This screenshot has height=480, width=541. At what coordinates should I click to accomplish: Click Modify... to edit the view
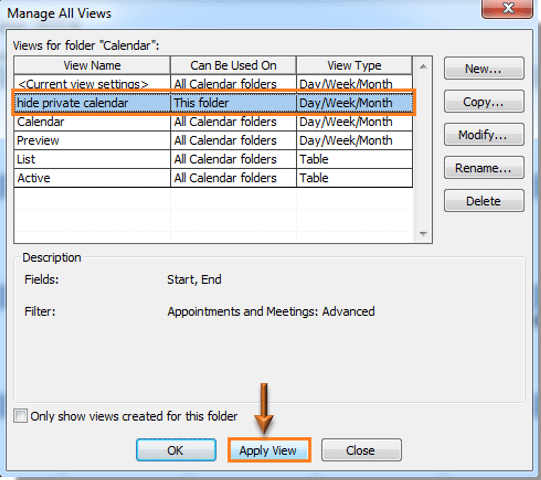[484, 135]
